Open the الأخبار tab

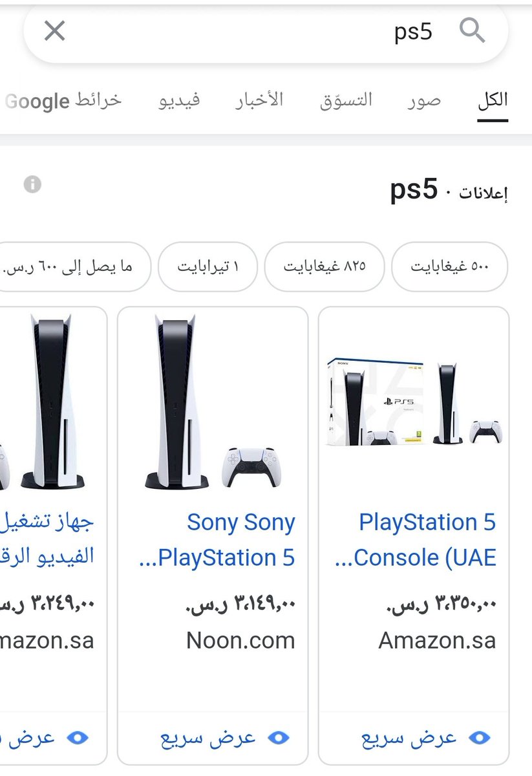click(258, 101)
